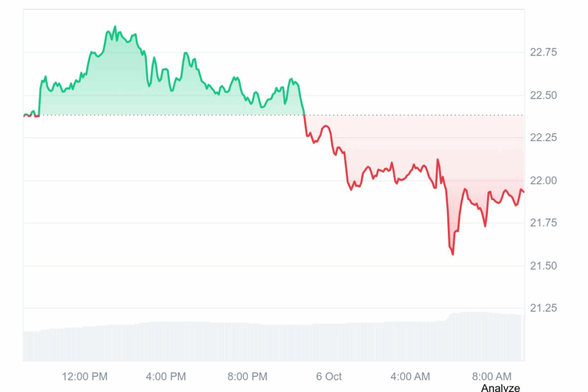Select the 6 Oct date axis label
This screenshot has height=392, width=588.
[x=329, y=377]
